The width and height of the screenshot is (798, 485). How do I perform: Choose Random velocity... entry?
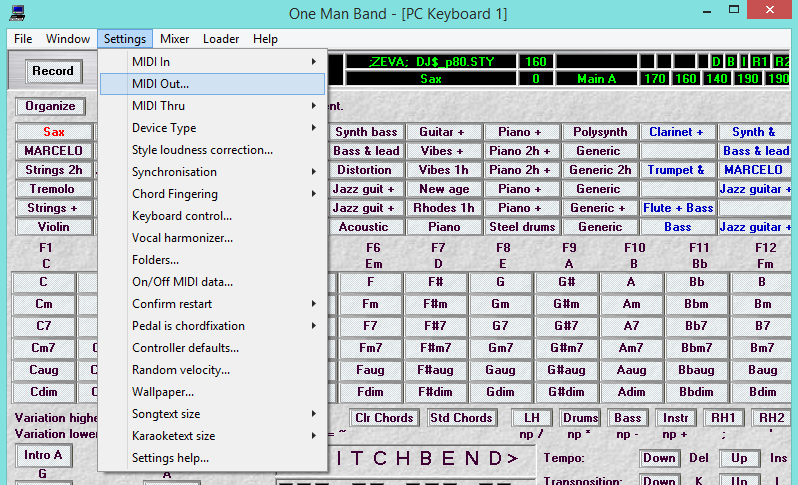pyautogui.click(x=212, y=370)
